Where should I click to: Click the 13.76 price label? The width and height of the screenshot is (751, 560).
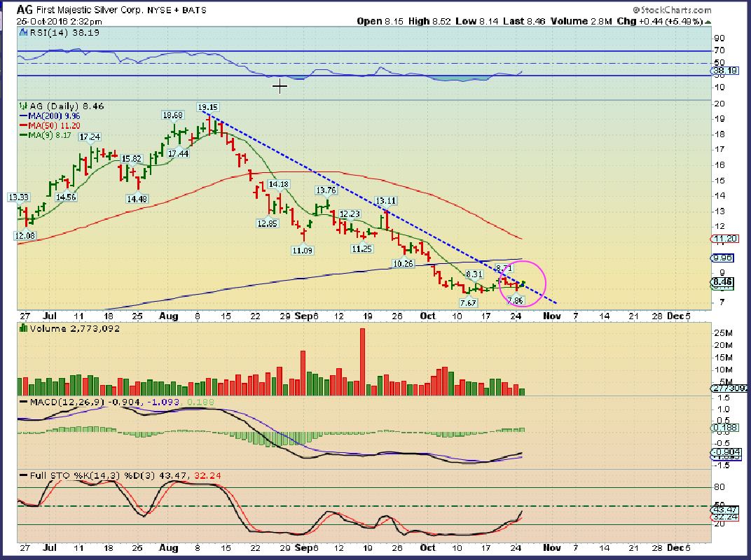coord(326,190)
